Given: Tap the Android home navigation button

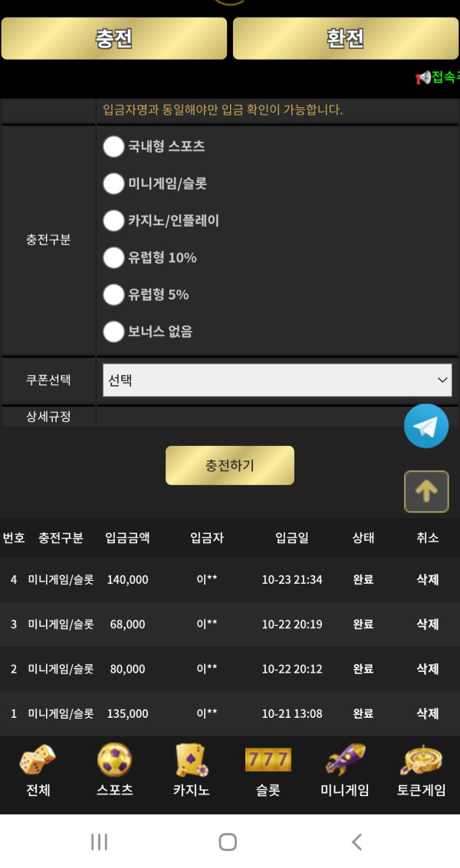Looking at the screenshot, I should point(228,842).
